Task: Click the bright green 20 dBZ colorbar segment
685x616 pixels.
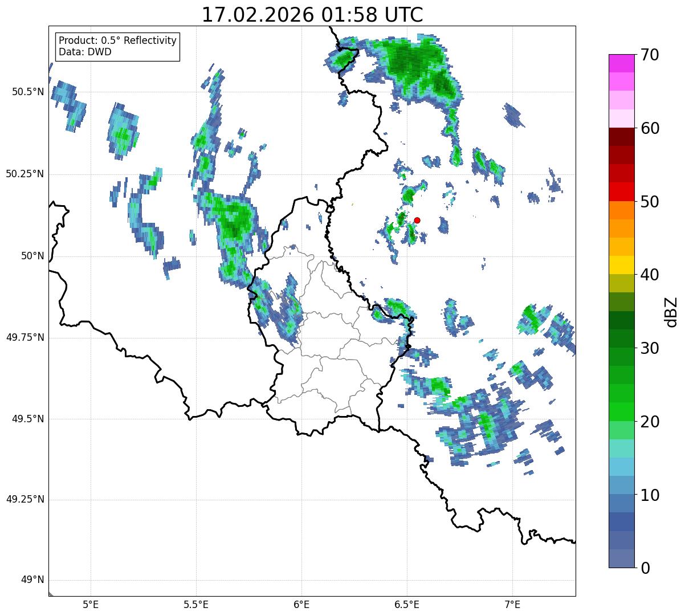Action: point(621,411)
